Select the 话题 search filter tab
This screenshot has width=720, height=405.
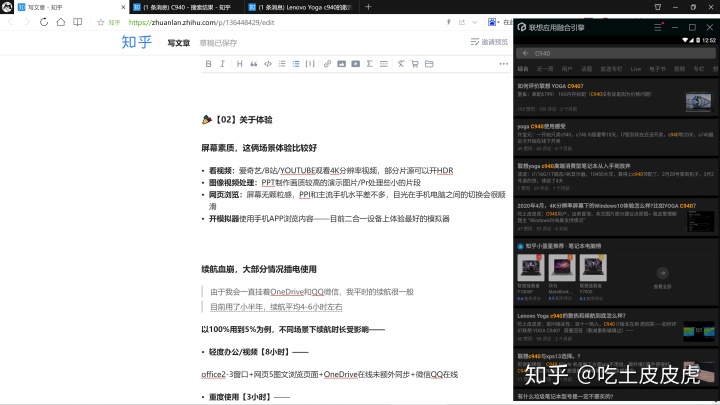pos(586,69)
